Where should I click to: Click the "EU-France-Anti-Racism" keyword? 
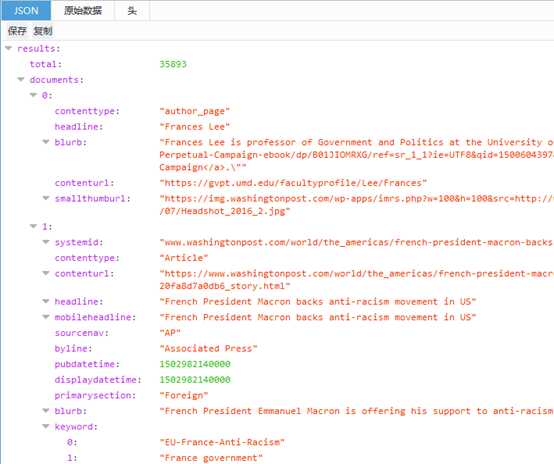(x=222, y=442)
